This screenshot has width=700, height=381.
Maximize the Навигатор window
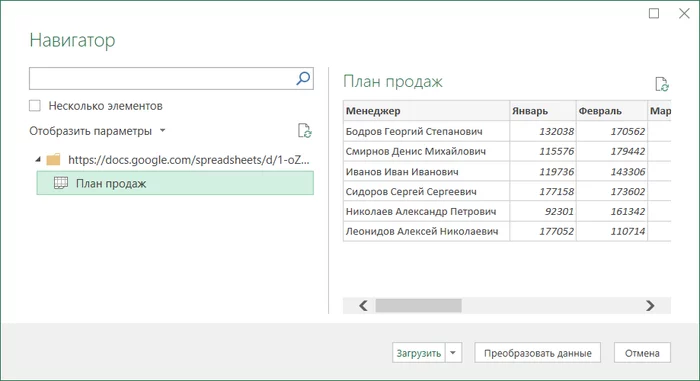click(654, 13)
